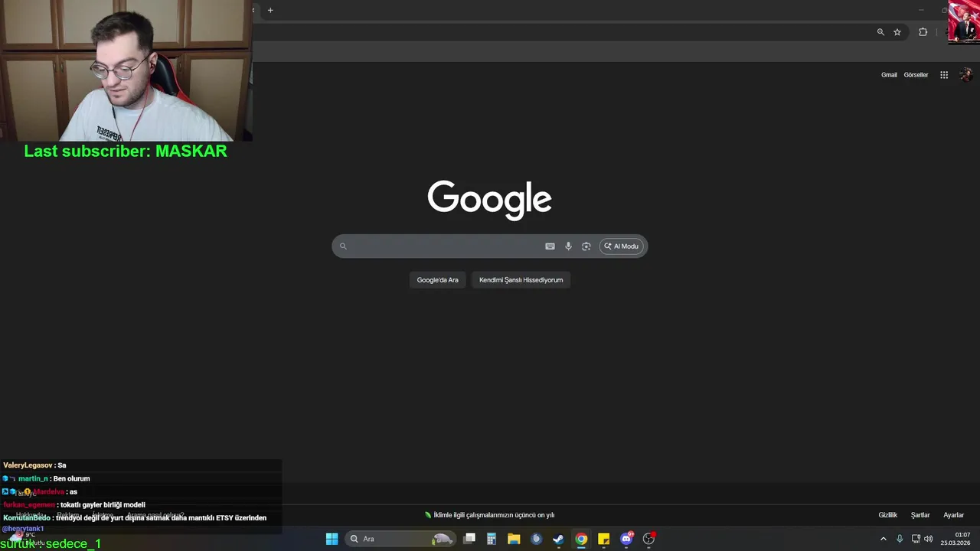Open the round blue app beside File Explorer
980x551 pixels.
click(536, 539)
